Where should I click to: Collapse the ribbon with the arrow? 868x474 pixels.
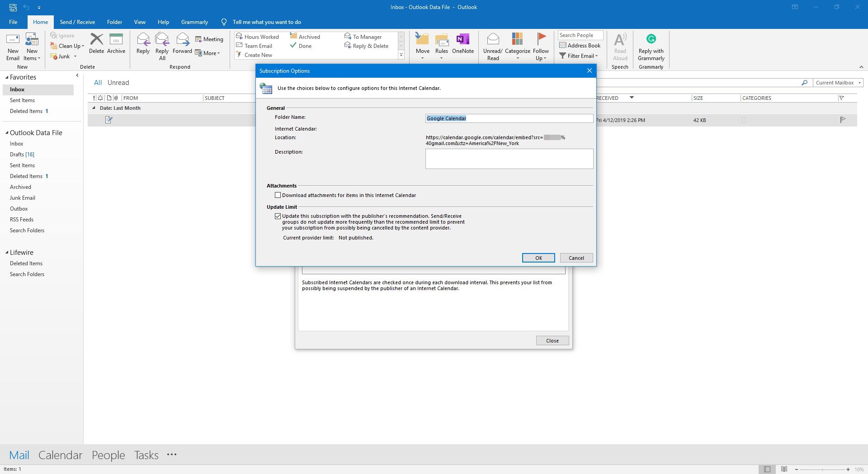point(861,67)
